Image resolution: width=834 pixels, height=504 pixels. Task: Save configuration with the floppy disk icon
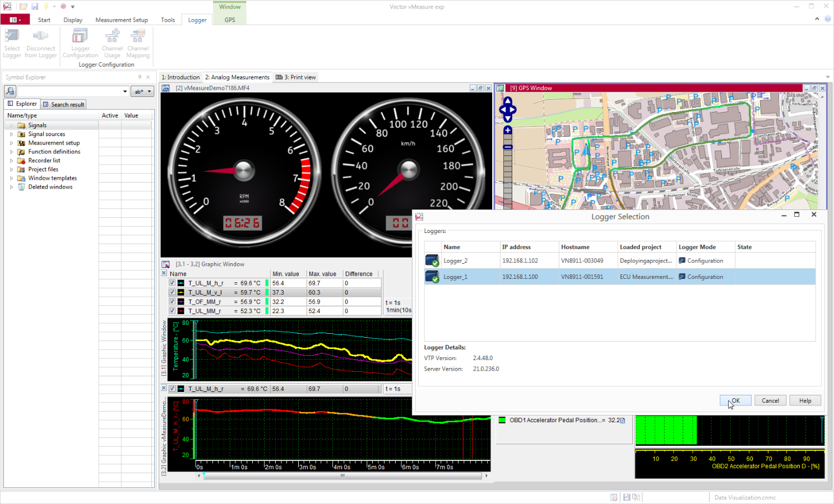[35, 7]
